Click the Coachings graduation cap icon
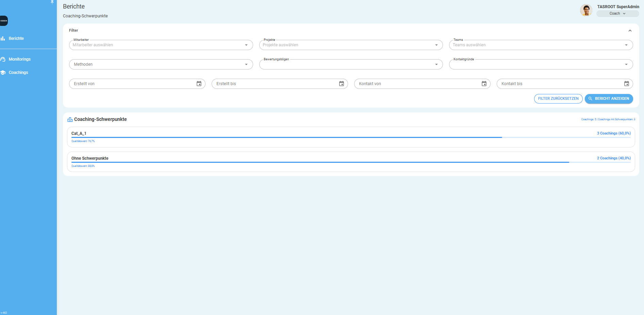The height and width of the screenshot is (315, 644). [3, 73]
